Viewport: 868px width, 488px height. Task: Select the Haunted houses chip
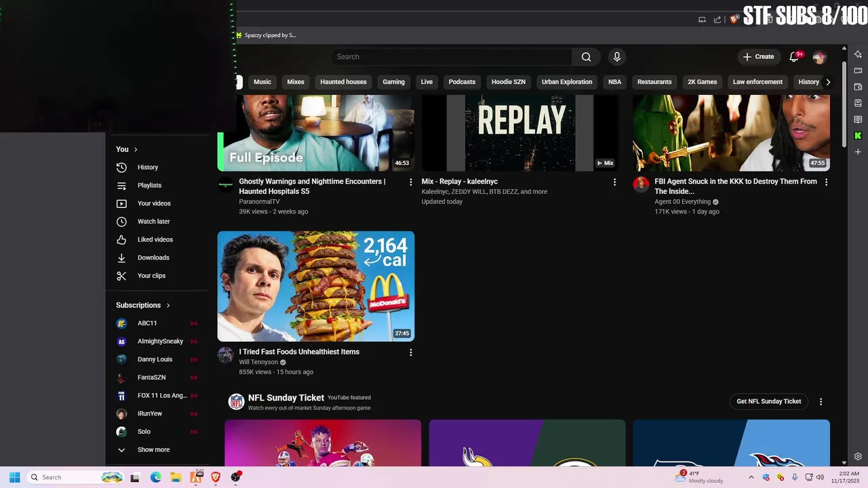343,82
